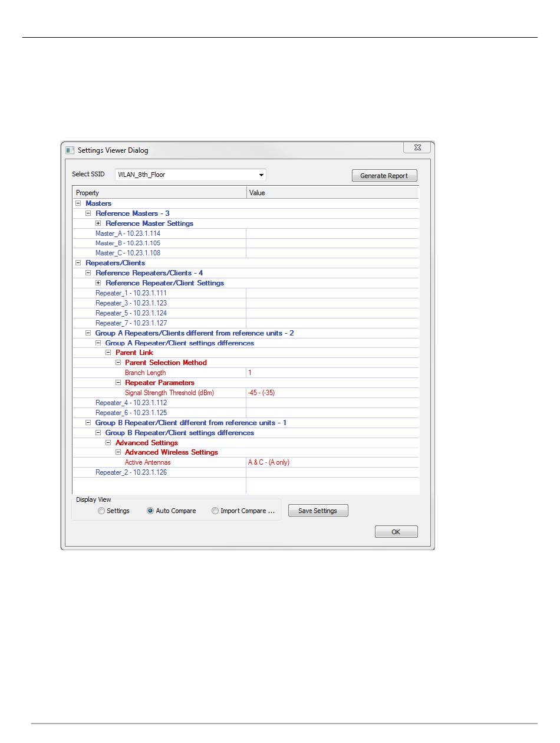
Task: Select Repeater_6 - 10.23.1.125 row
Action: (x=245, y=413)
